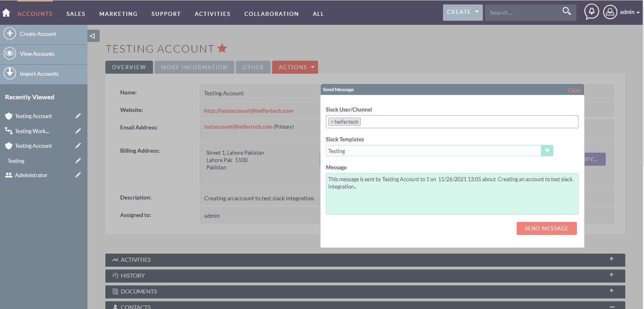Open the admin user menu
The height and width of the screenshot is (309, 644).
[630, 12]
